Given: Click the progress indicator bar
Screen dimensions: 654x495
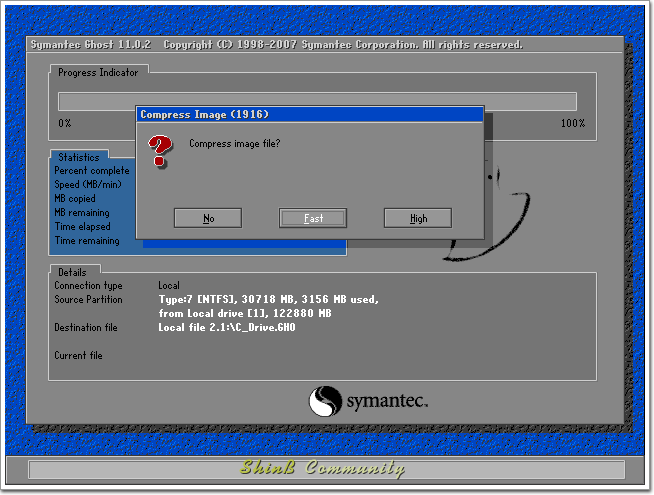Looking at the screenshot, I should tap(317, 101).
